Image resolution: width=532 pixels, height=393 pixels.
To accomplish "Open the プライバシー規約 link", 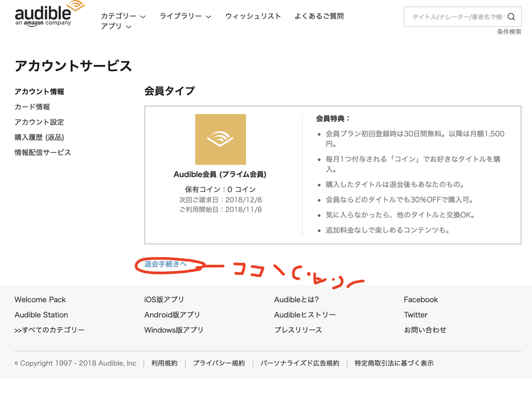I will (x=219, y=363).
